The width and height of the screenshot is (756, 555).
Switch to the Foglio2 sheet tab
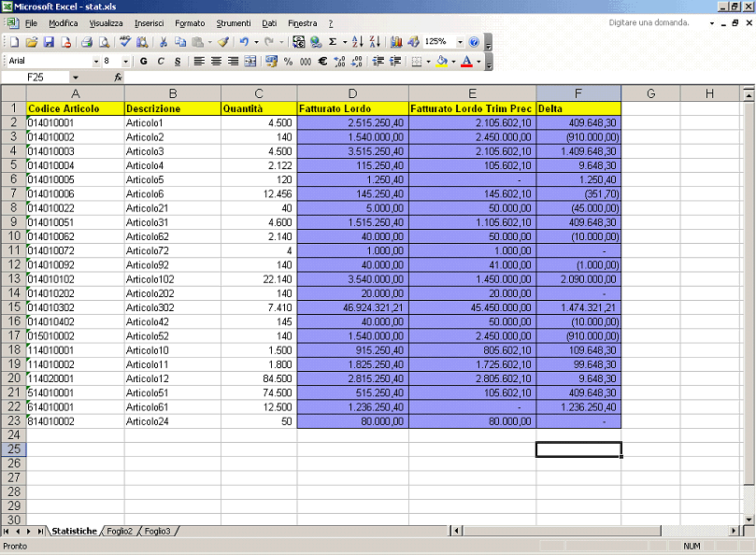pyautogui.click(x=120, y=531)
